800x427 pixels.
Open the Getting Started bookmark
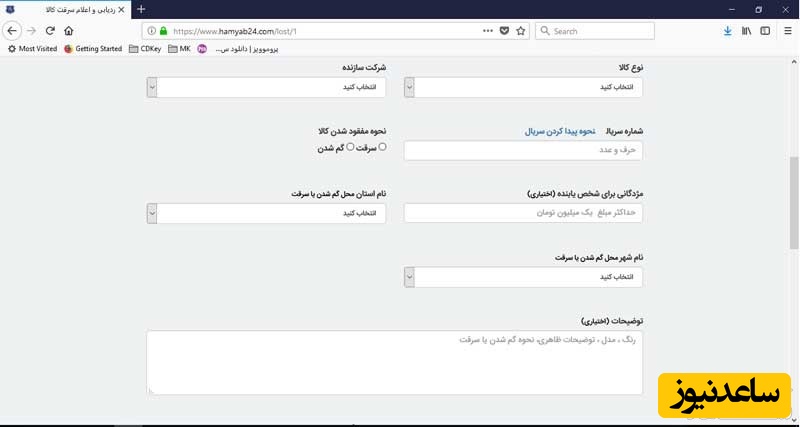click(x=93, y=48)
